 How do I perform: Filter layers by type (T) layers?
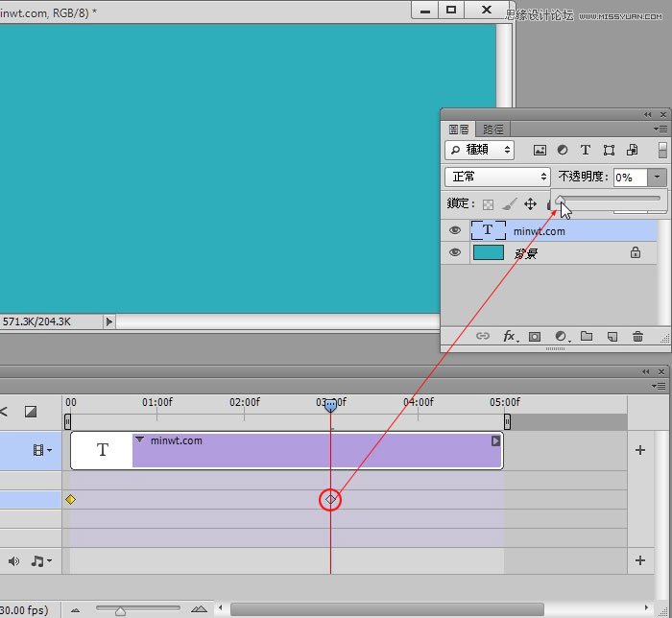586,151
